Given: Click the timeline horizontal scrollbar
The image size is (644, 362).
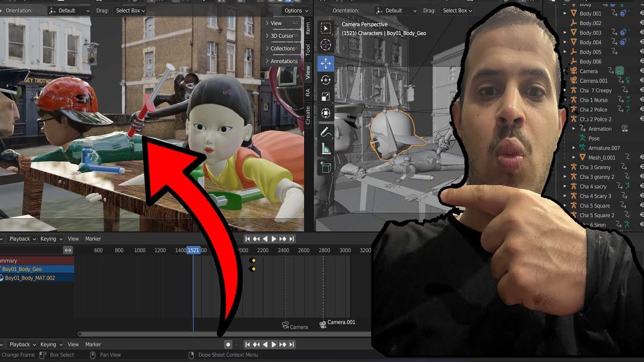Looking at the screenshot, I should pos(224,334).
